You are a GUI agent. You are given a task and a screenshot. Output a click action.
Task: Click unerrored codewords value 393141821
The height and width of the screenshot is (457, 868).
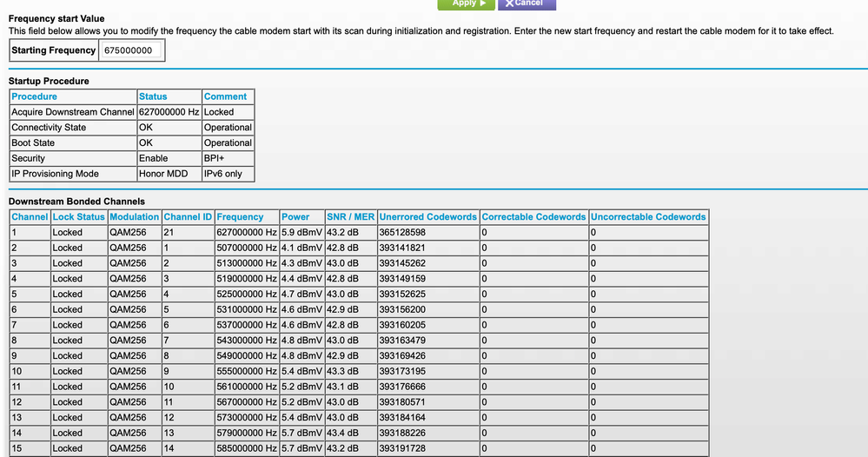pos(402,248)
